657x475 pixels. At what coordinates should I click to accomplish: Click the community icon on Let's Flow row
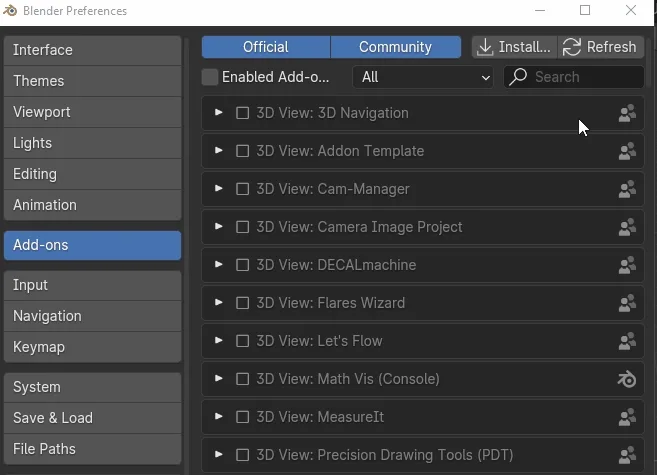click(x=627, y=341)
